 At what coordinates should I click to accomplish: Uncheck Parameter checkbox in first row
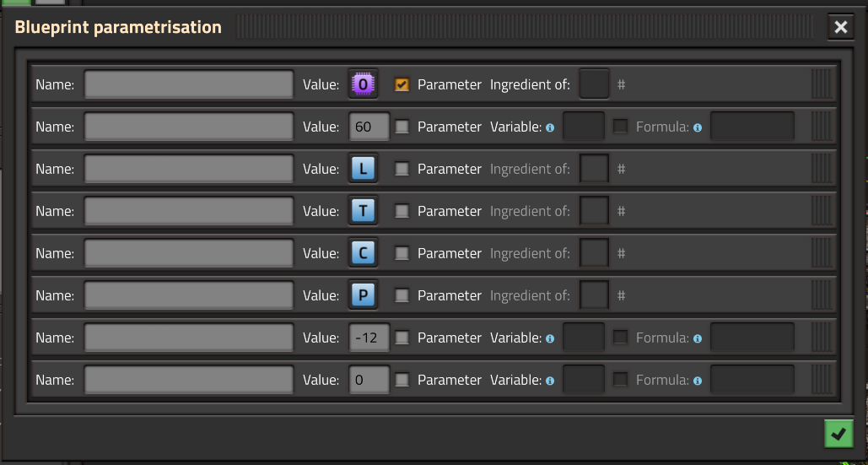pos(402,84)
